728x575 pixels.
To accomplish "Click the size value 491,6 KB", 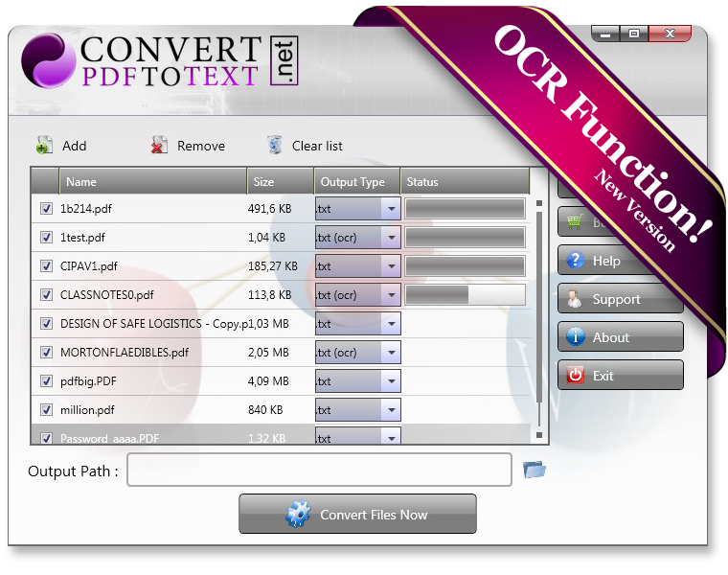I will [x=270, y=209].
